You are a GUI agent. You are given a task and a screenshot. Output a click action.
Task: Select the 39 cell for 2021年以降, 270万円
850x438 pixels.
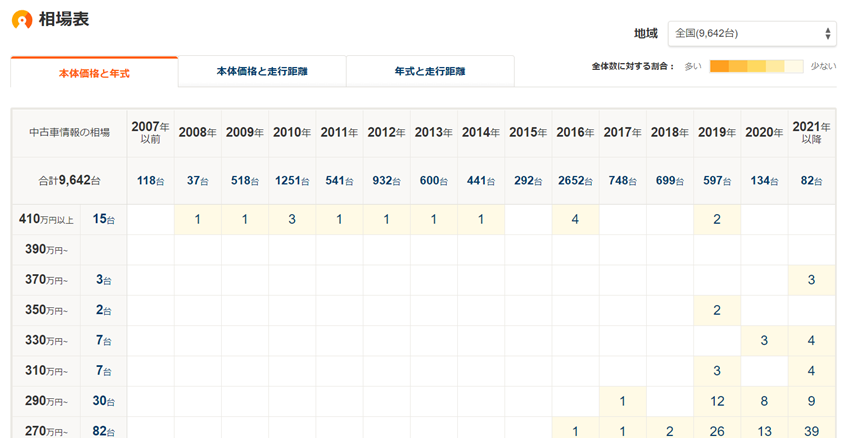811,431
